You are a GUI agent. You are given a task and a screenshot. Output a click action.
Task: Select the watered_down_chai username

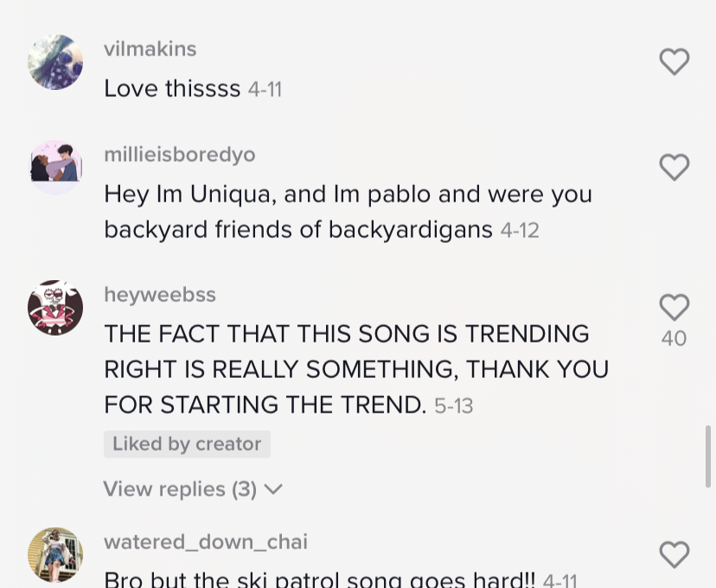click(205, 542)
